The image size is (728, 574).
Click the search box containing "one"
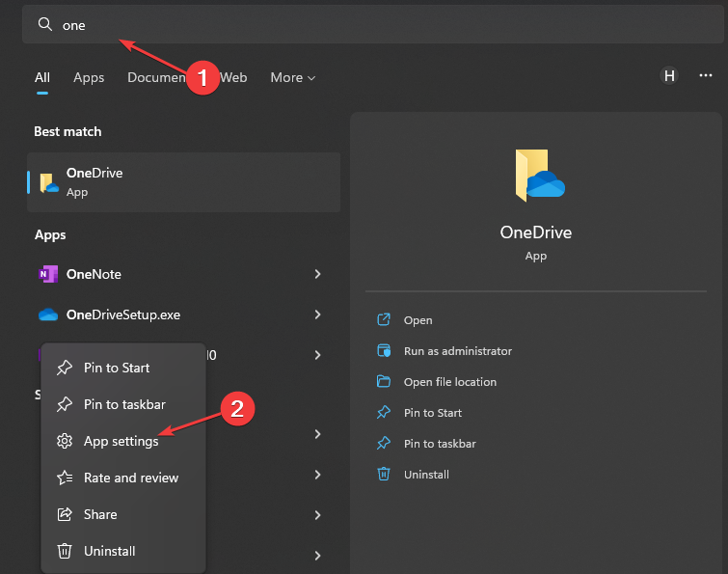pos(373,25)
